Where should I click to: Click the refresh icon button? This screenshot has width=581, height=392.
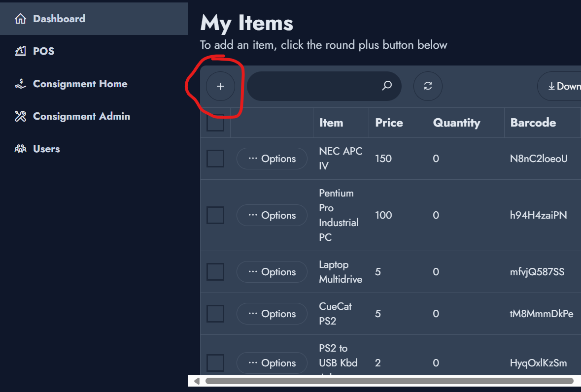coord(428,86)
